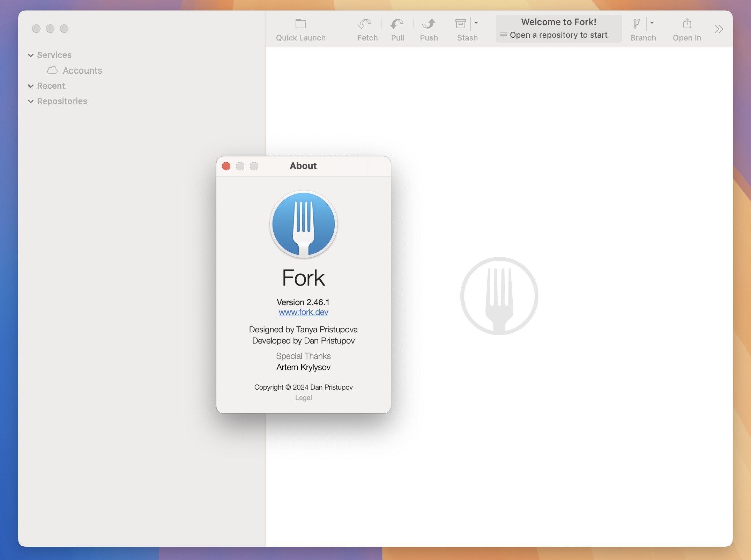This screenshot has height=560, width=751.
Task: Click the Open in share icon
Action: tap(687, 24)
